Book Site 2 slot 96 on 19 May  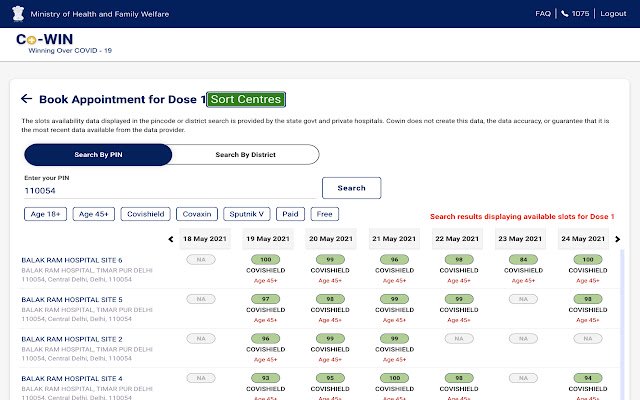coord(266,339)
